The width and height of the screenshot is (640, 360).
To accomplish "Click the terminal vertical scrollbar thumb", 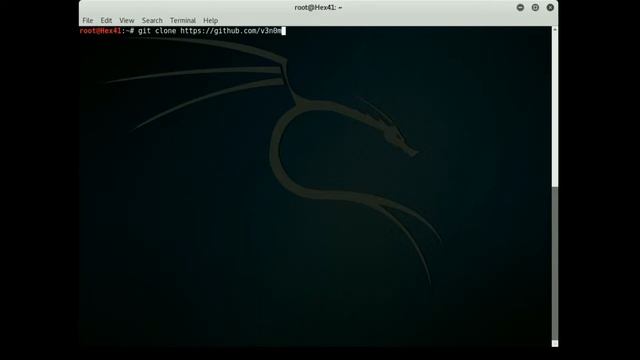I will point(555,263).
